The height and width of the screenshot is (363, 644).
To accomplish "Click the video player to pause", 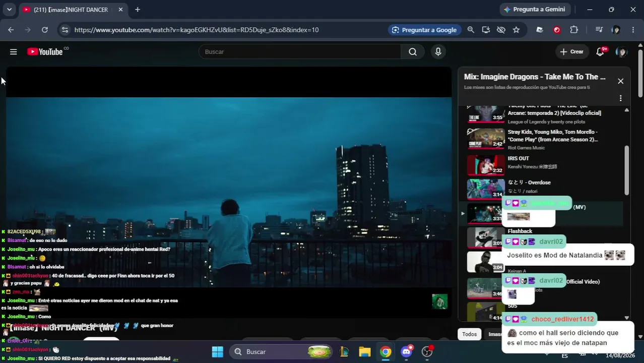I will tap(228, 192).
